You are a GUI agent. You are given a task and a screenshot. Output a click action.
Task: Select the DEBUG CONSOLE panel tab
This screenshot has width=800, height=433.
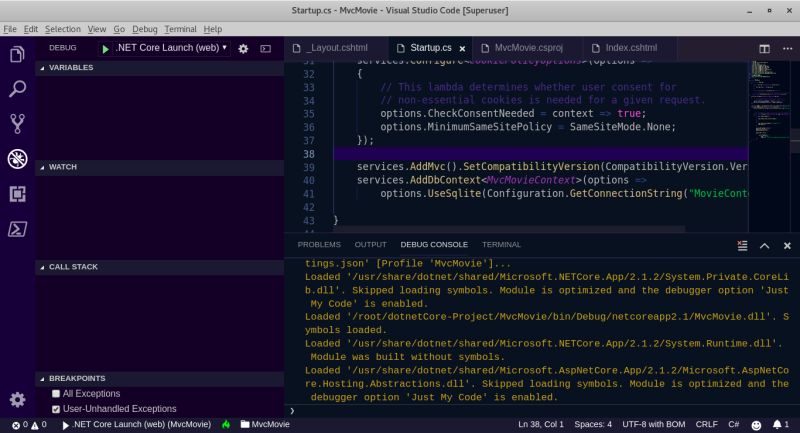point(434,245)
